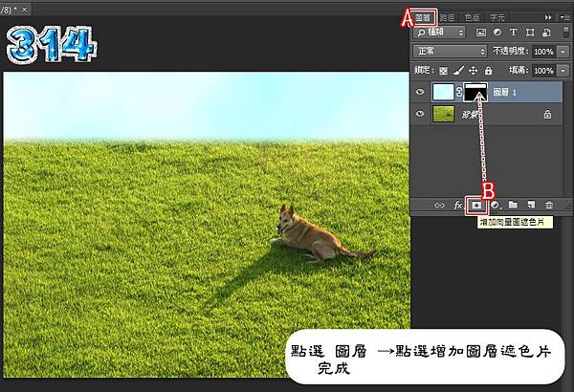
Task: Filter layers by adjustment layer icon
Action: pyautogui.click(x=497, y=33)
